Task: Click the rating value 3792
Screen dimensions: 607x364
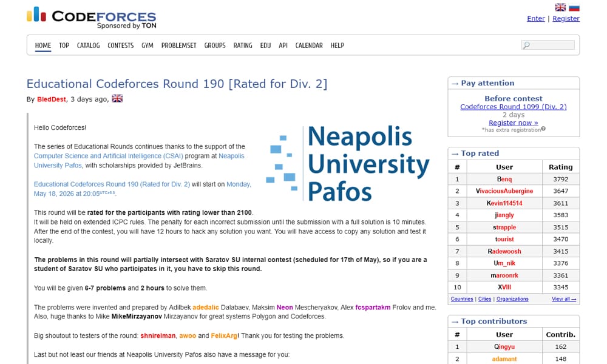Action: 560,179
